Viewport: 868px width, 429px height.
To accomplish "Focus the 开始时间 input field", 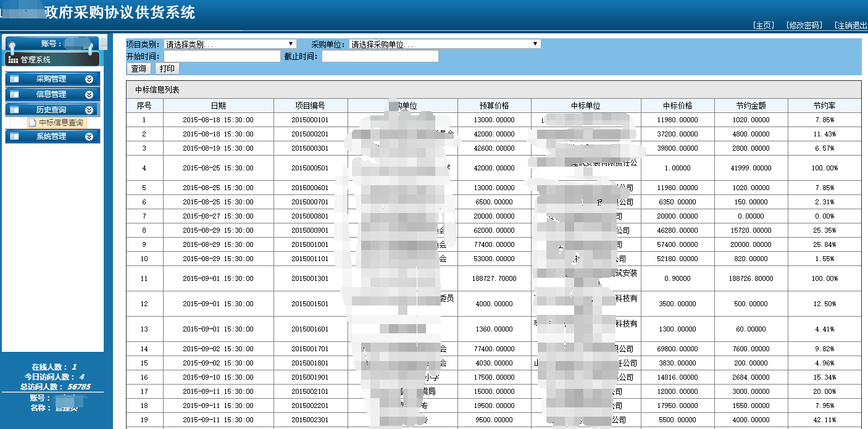I will coord(222,57).
